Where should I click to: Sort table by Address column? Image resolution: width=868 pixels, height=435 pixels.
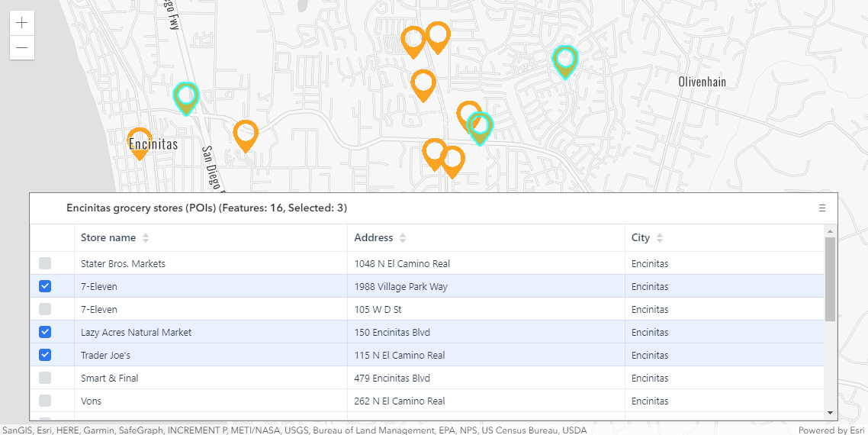[x=403, y=238]
